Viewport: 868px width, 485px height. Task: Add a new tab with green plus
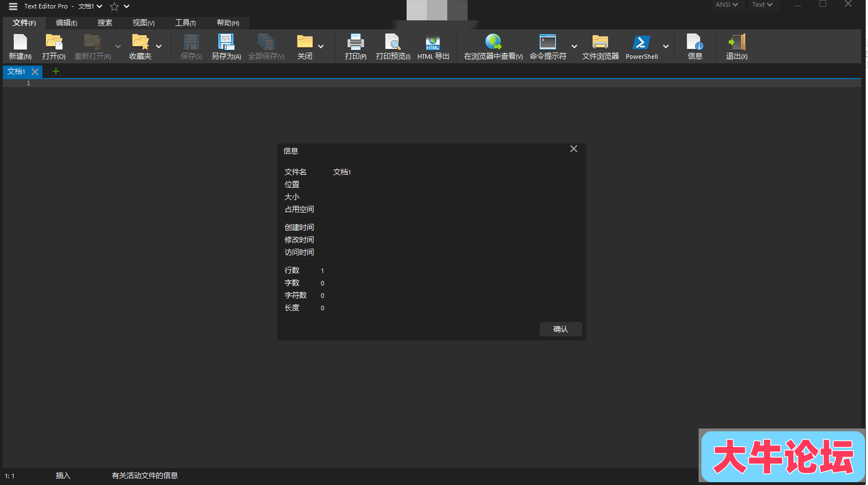point(56,71)
